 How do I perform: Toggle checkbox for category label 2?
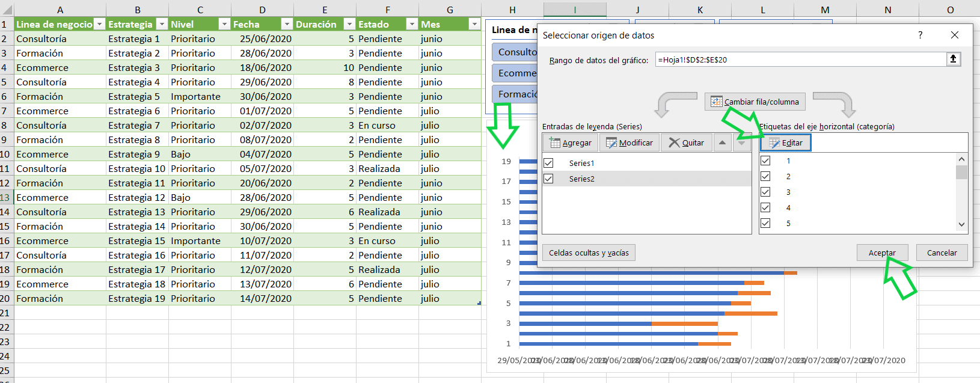click(765, 176)
